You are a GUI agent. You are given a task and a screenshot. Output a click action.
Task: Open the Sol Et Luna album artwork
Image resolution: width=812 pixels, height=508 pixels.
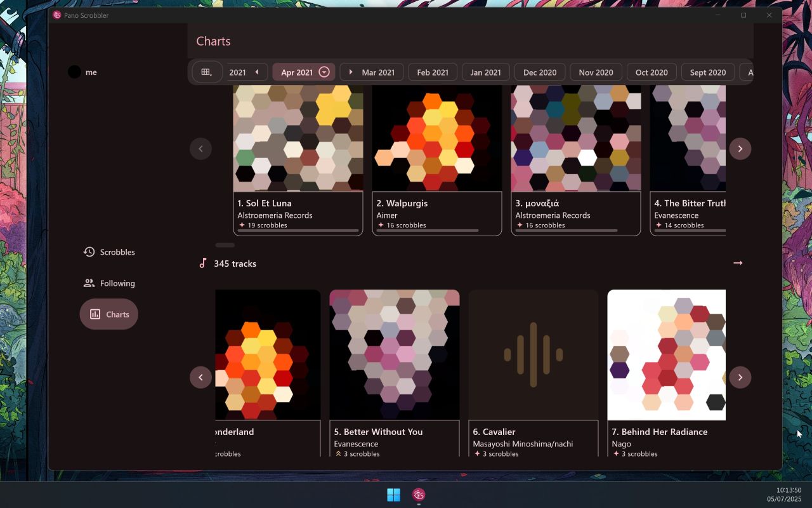pos(298,138)
